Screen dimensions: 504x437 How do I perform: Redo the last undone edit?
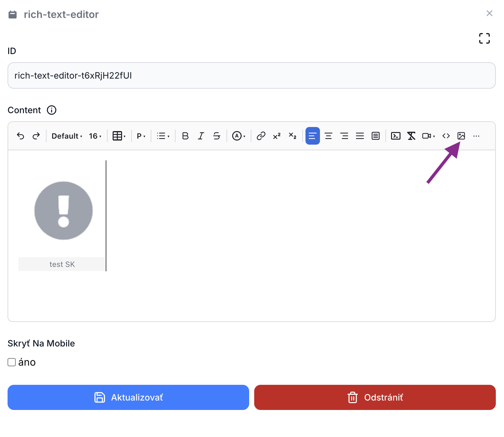[x=36, y=136]
